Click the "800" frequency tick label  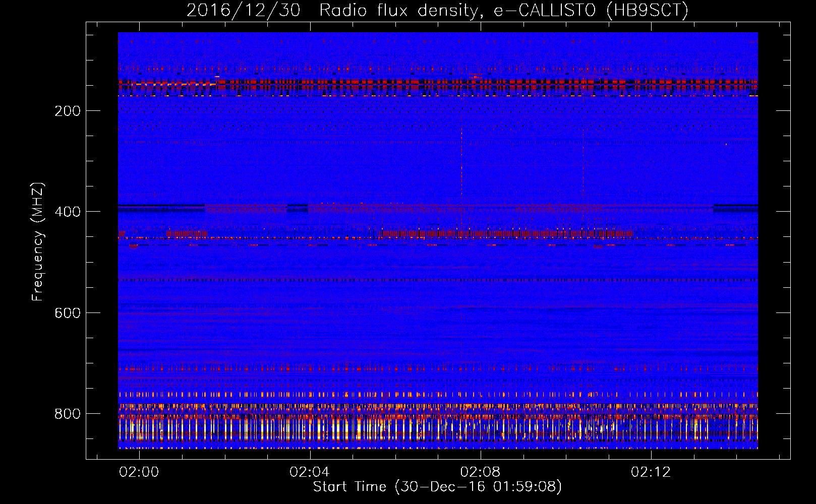(68, 414)
